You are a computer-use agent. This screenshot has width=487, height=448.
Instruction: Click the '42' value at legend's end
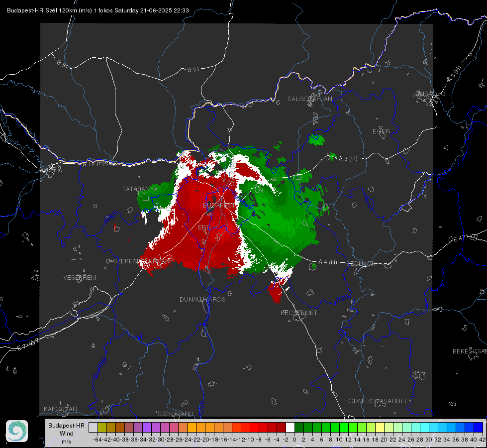[482, 440]
